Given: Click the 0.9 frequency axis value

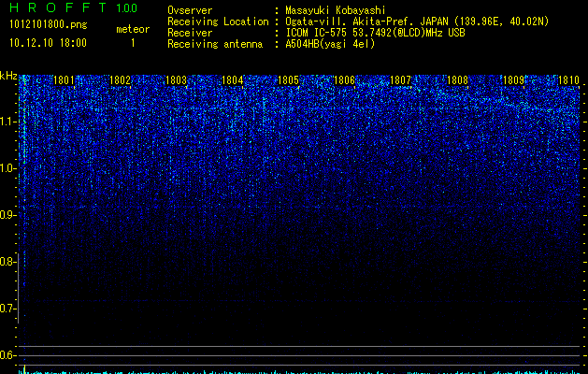Looking at the screenshot, I should 7,215.
